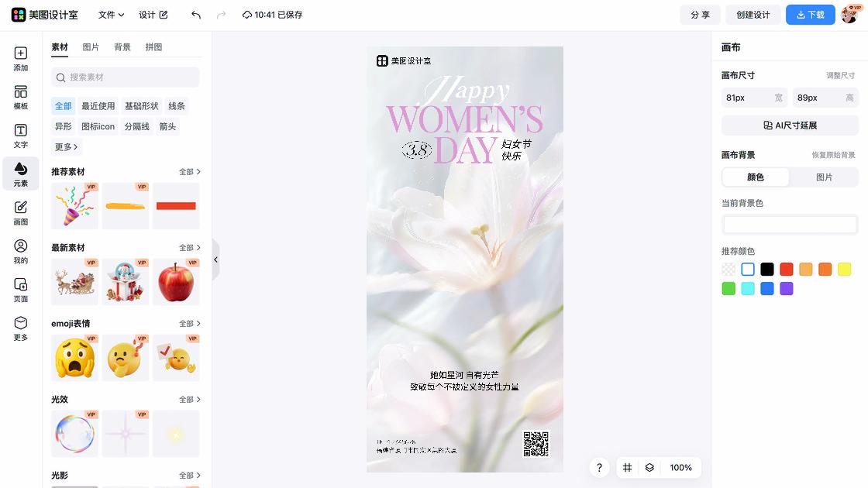Filter elements by 异形 chip
Image resolution: width=868 pixels, height=488 pixels.
pos(63,126)
